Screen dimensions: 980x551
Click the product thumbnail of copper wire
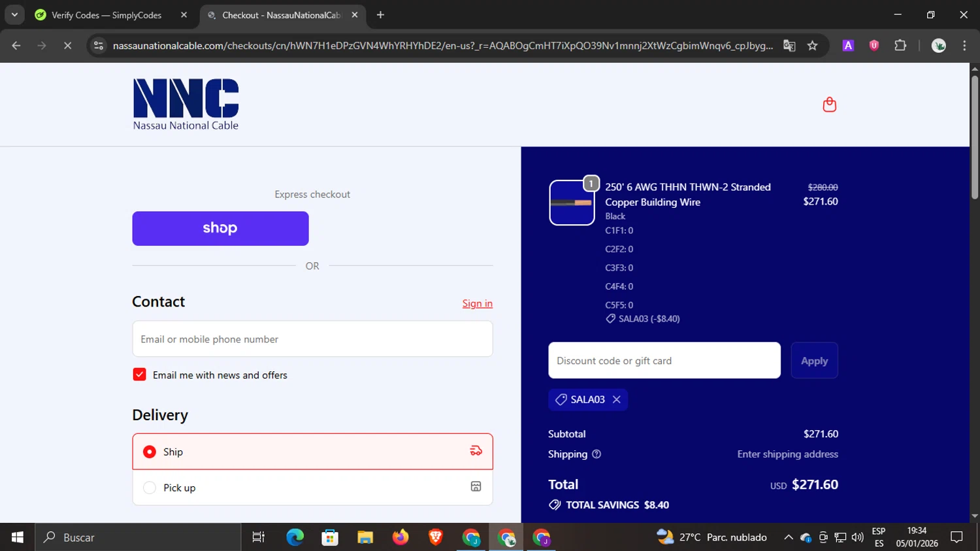coord(572,203)
